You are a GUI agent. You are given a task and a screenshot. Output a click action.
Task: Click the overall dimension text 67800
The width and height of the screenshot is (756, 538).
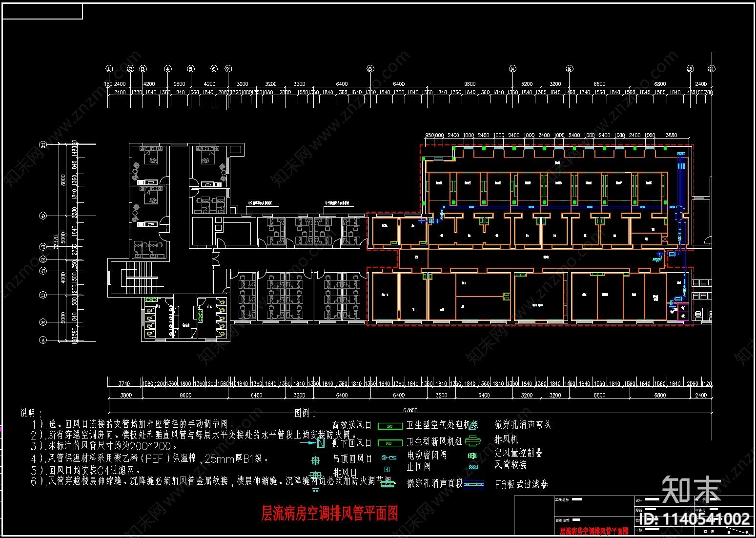(410, 410)
